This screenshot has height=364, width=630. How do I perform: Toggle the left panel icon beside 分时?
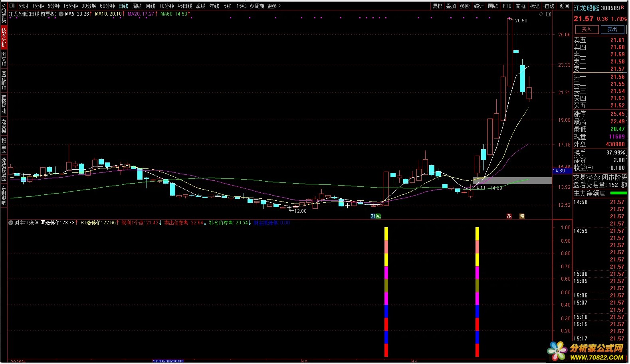tap(12, 6)
